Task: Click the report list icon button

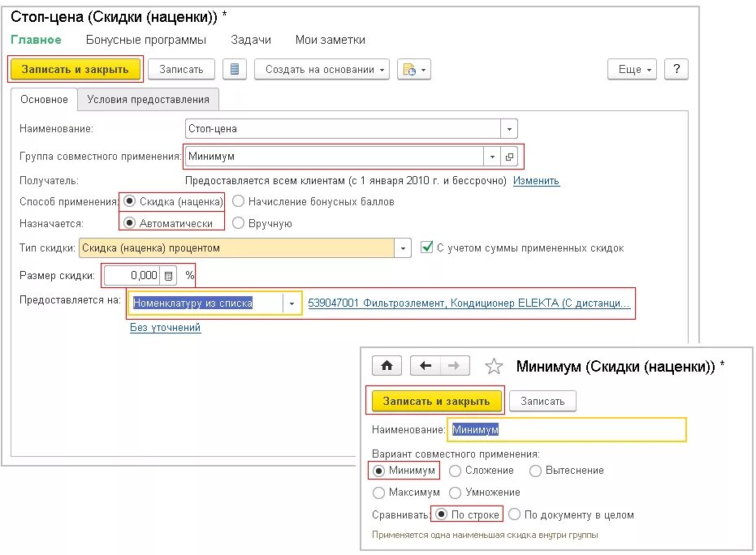Action: pos(235,70)
